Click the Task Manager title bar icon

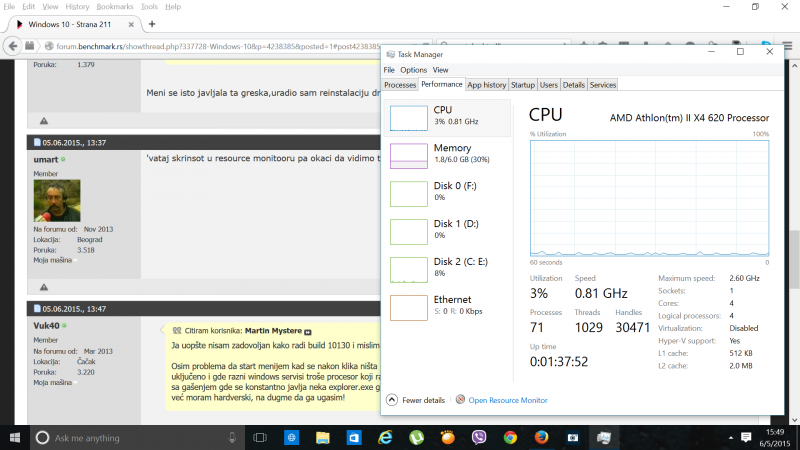(x=391, y=54)
